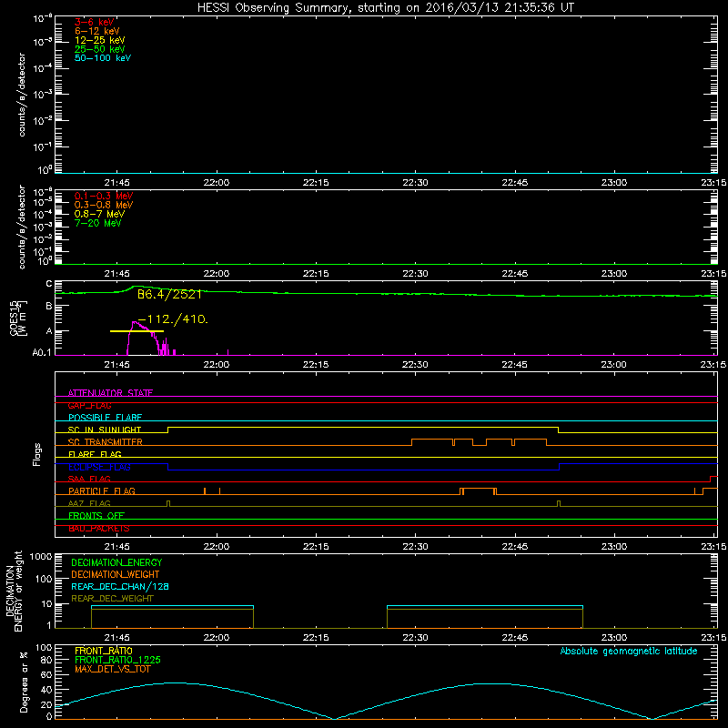728x728 pixels.
Task: Click the POSSIBLE_FLARE flag label
Action: pyautogui.click(x=105, y=418)
